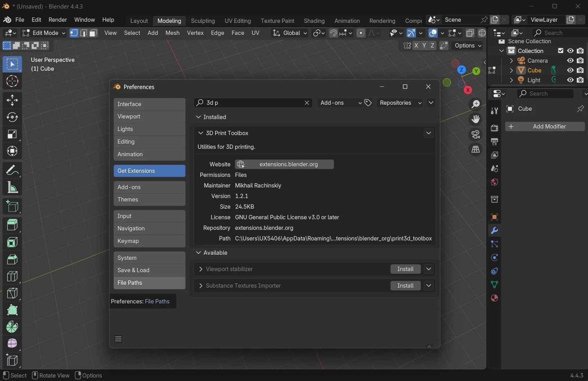Clear the '3d p' search text
588x381 pixels.
tap(307, 103)
